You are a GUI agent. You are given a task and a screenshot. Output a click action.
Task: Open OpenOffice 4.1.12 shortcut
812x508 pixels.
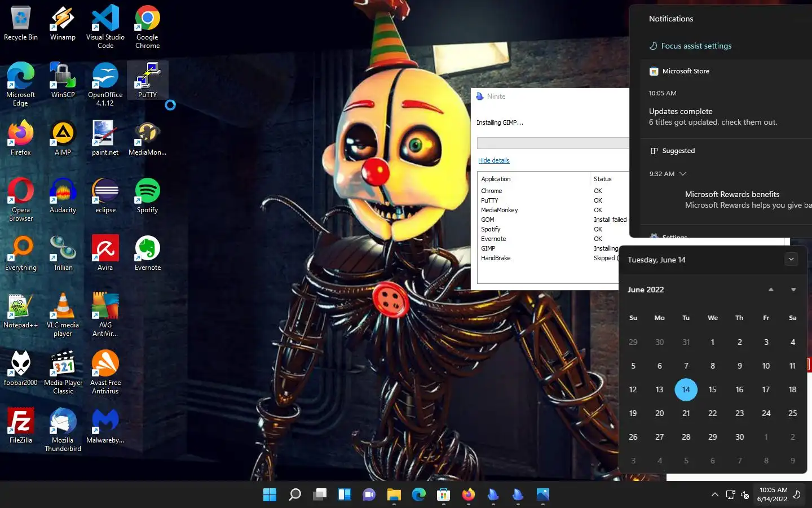(x=105, y=85)
